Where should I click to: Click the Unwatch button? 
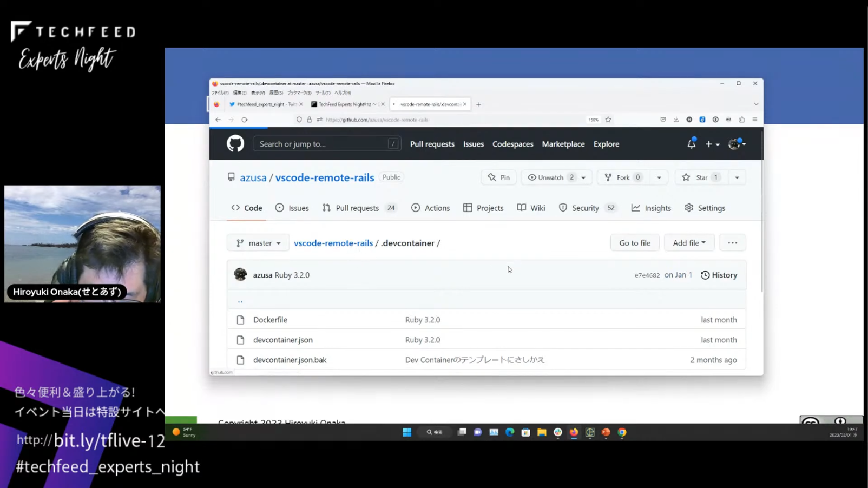(x=549, y=177)
